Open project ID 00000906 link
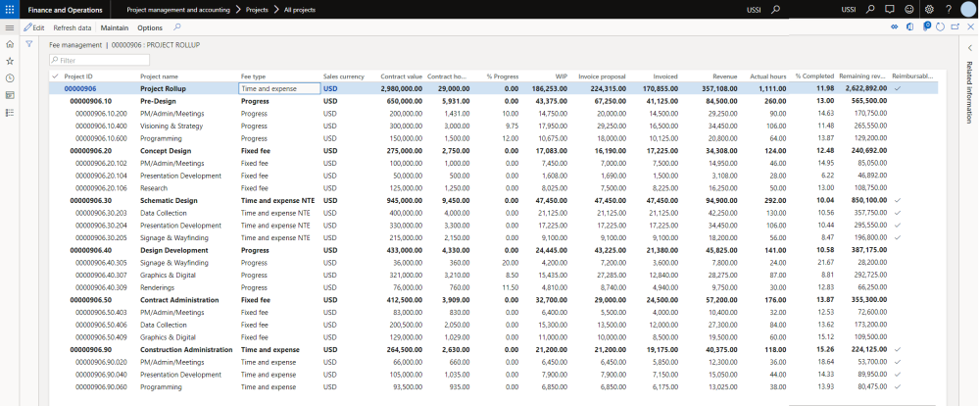980x406 pixels. tap(78, 88)
